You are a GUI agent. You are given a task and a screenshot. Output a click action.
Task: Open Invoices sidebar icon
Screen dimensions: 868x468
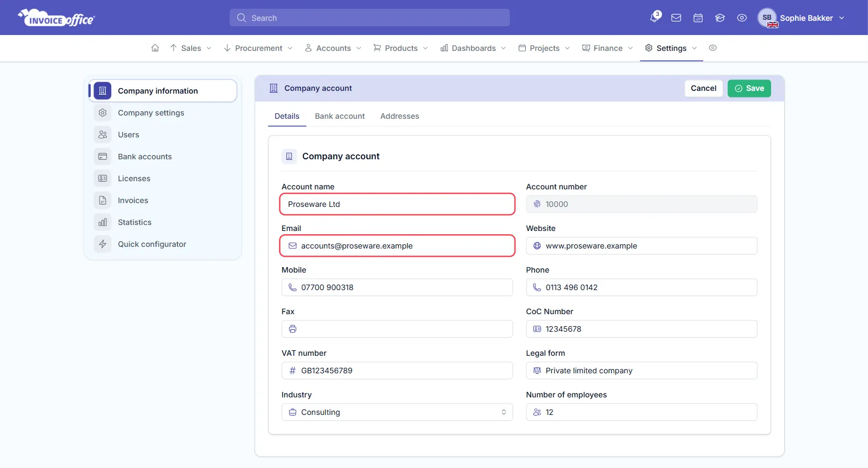click(x=102, y=200)
